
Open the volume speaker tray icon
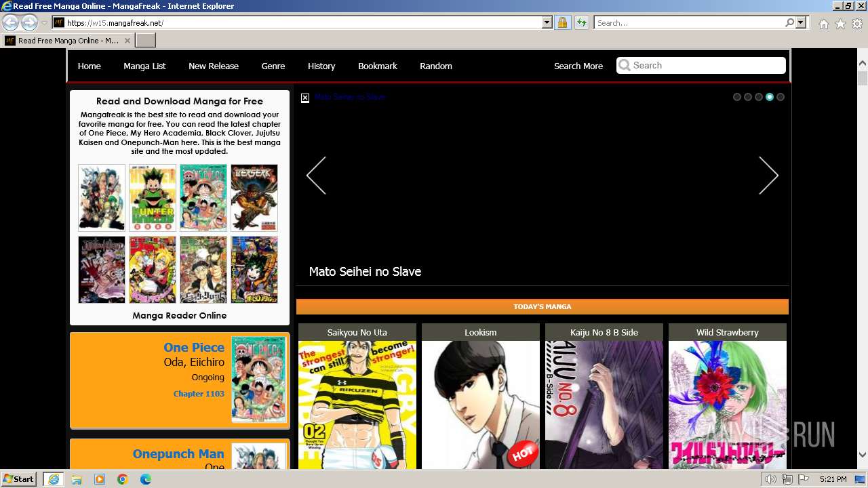771,479
